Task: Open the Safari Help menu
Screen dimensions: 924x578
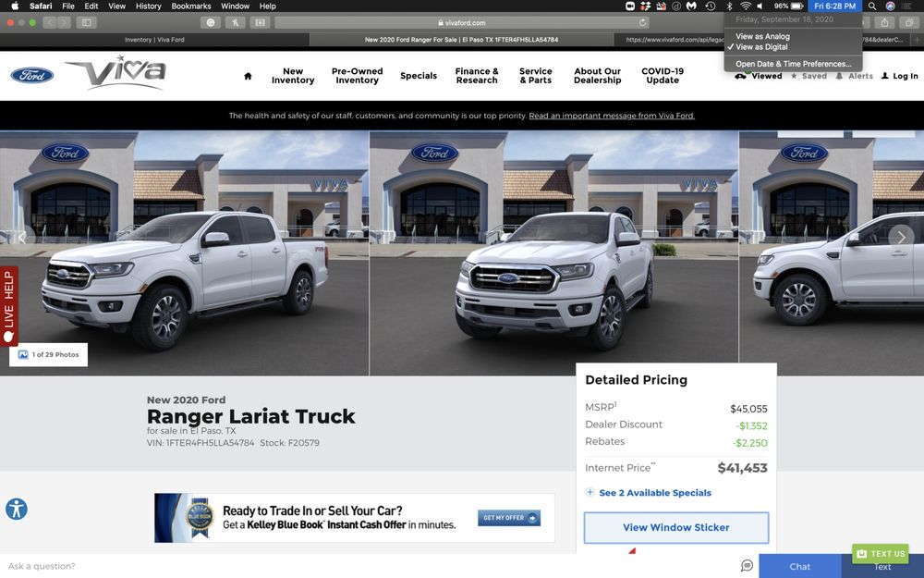Action: (268, 6)
